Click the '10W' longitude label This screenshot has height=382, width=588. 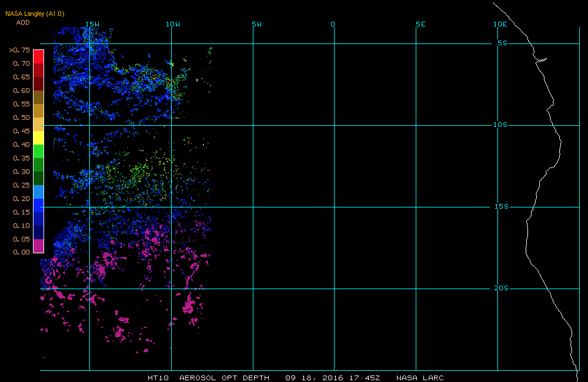click(x=173, y=24)
